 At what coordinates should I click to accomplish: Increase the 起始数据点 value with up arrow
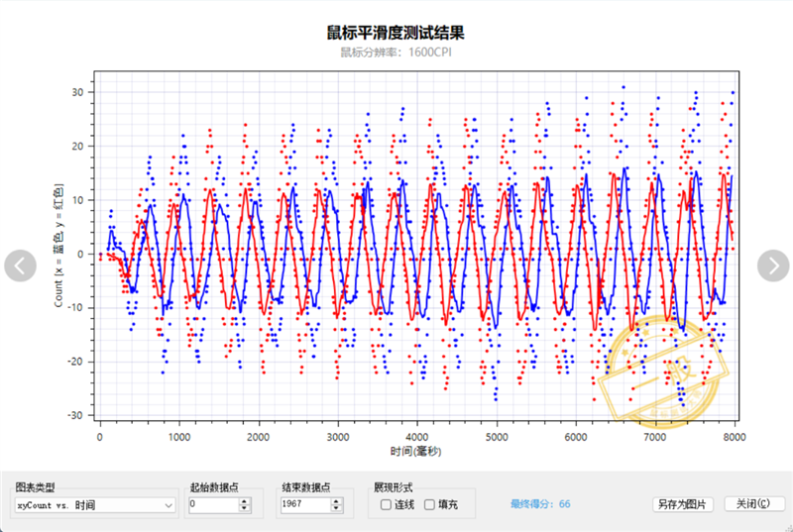tap(245, 501)
